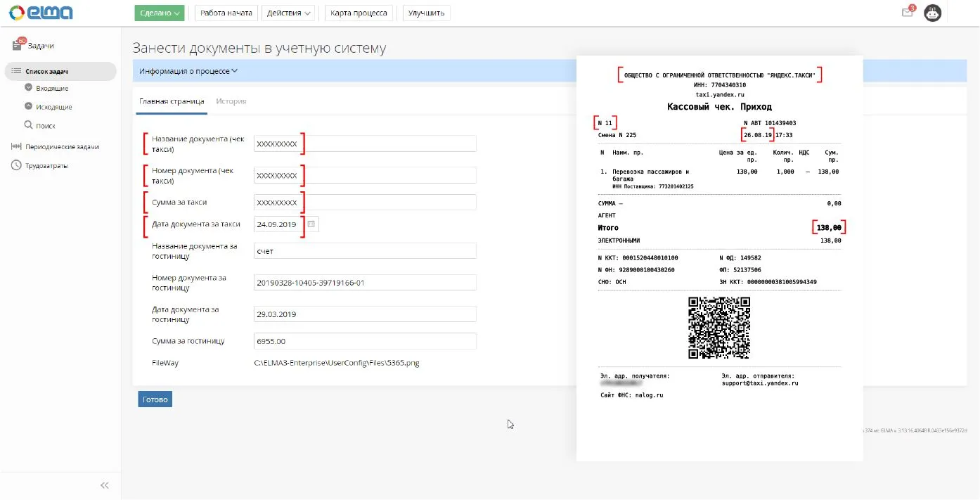Image resolution: width=980 pixels, height=500 pixels.
Task: Click the Готово button
Action: click(x=155, y=399)
